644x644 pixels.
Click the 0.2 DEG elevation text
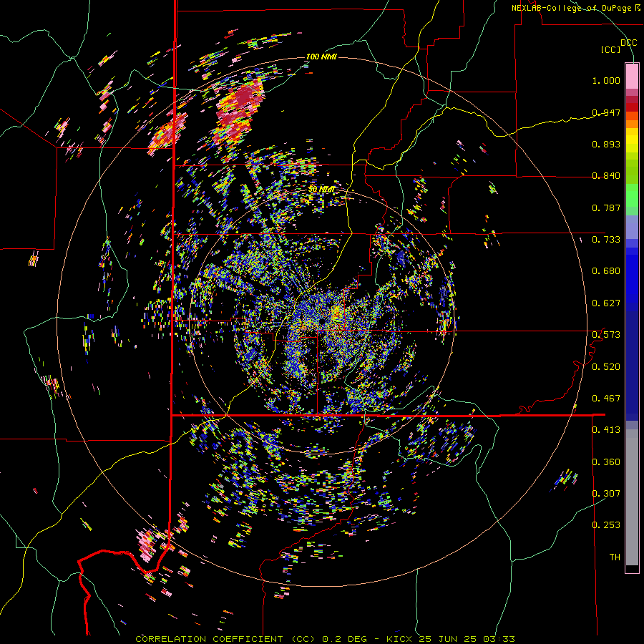(346, 639)
